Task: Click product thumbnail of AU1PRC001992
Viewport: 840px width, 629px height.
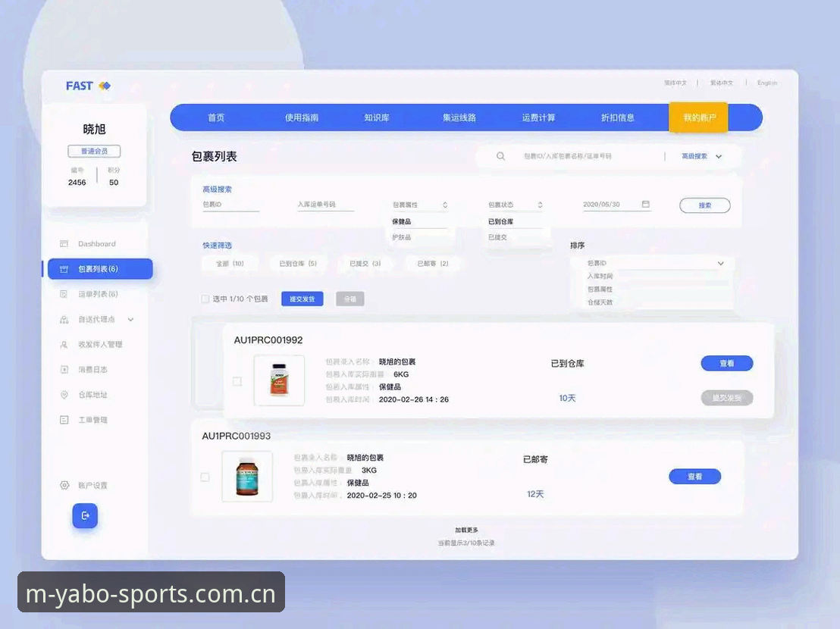Action: coord(279,380)
